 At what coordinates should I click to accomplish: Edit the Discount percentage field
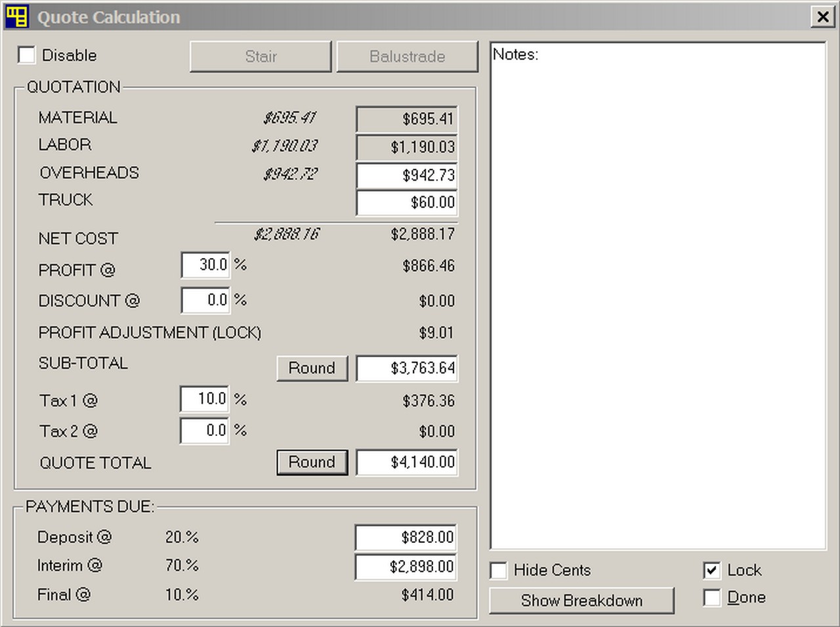[x=204, y=300]
